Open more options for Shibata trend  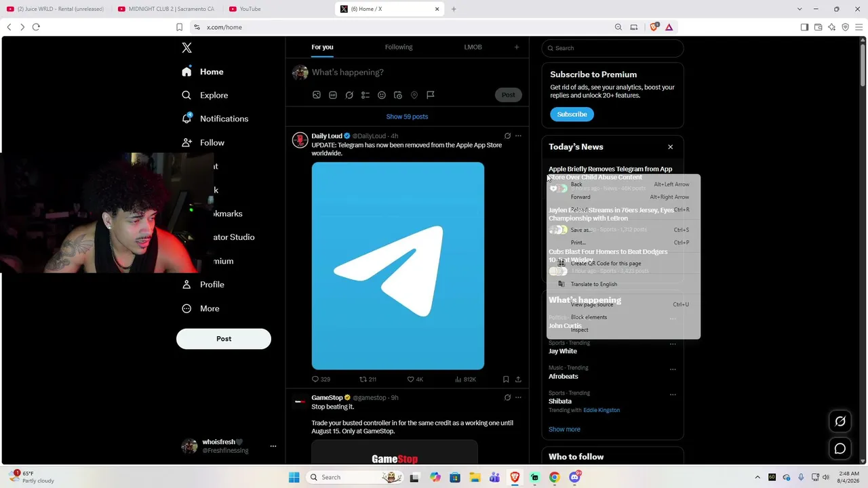(673, 394)
